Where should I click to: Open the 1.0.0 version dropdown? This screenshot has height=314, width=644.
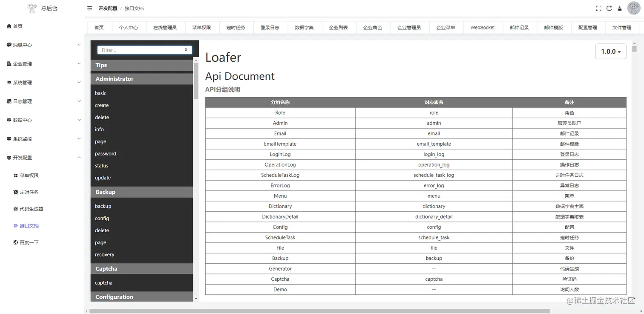tap(610, 51)
